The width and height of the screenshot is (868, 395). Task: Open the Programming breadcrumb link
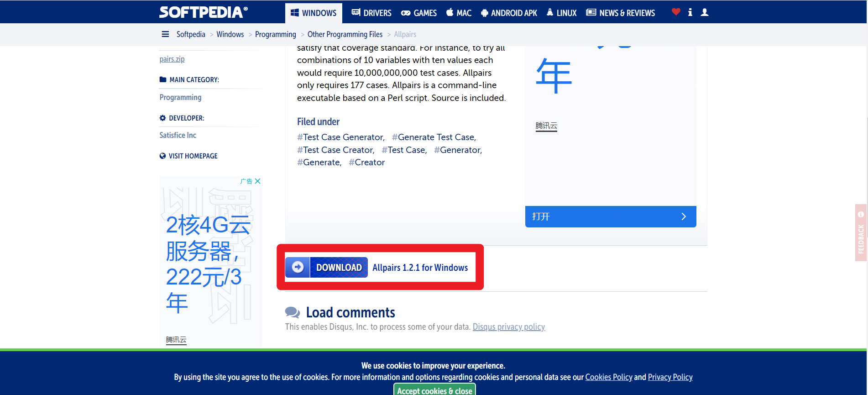coord(276,34)
